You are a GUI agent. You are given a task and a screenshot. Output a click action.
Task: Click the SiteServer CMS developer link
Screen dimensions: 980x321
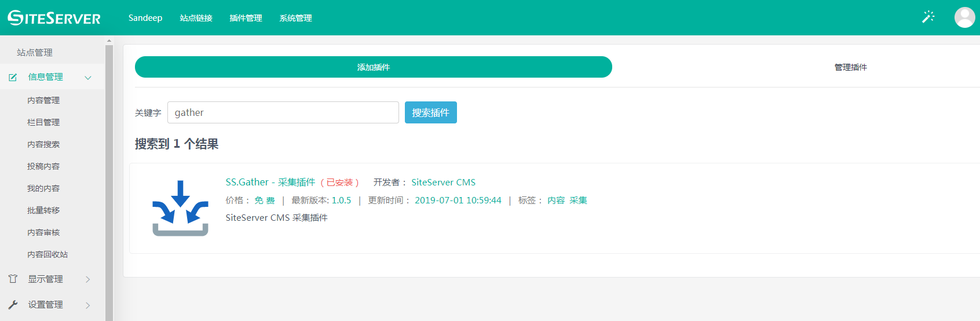[x=443, y=183]
